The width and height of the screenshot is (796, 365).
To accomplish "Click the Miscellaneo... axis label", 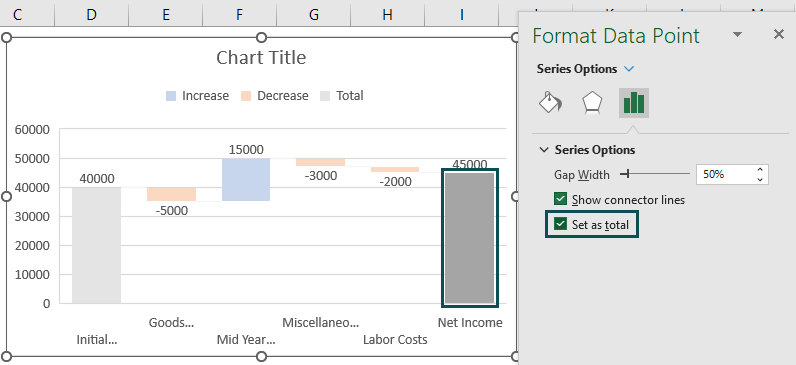I will tap(320, 323).
